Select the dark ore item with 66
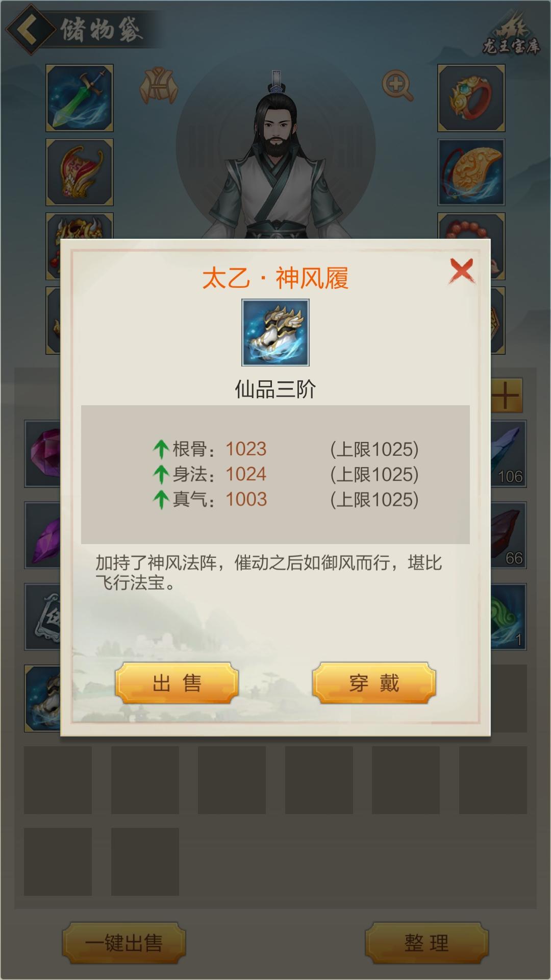Viewport: 551px width, 980px height. [x=509, y=535]
